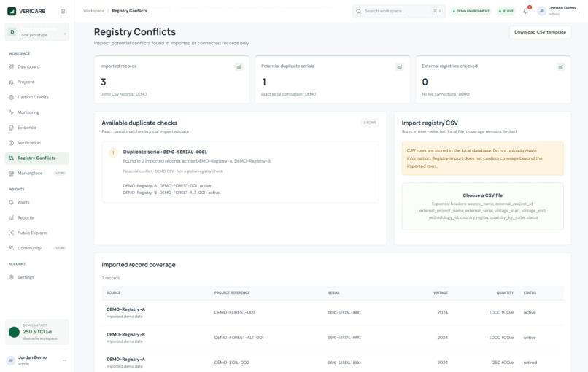The width and height of the screenshot is (588, 372).
Task: Click the Source column header
Action: 114,293
